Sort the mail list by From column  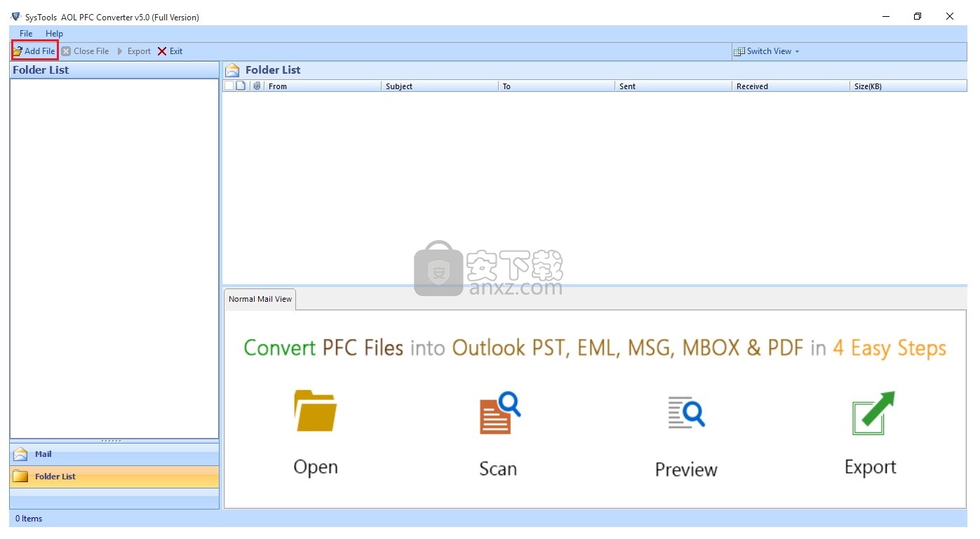click(x=323, y=86)
